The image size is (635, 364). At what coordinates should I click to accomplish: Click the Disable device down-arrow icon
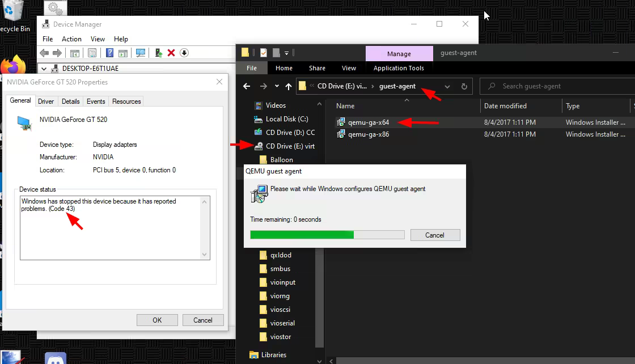(x=184, y=53)
